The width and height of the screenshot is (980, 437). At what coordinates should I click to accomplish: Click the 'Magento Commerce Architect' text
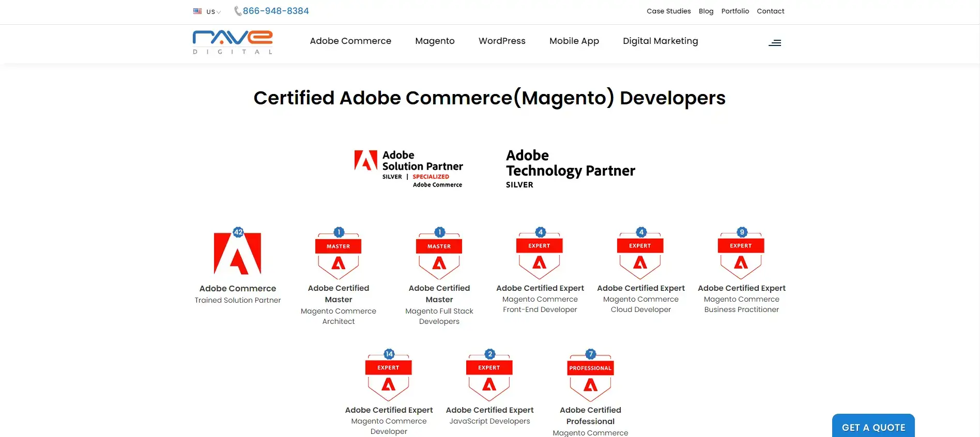click(339, 316)
